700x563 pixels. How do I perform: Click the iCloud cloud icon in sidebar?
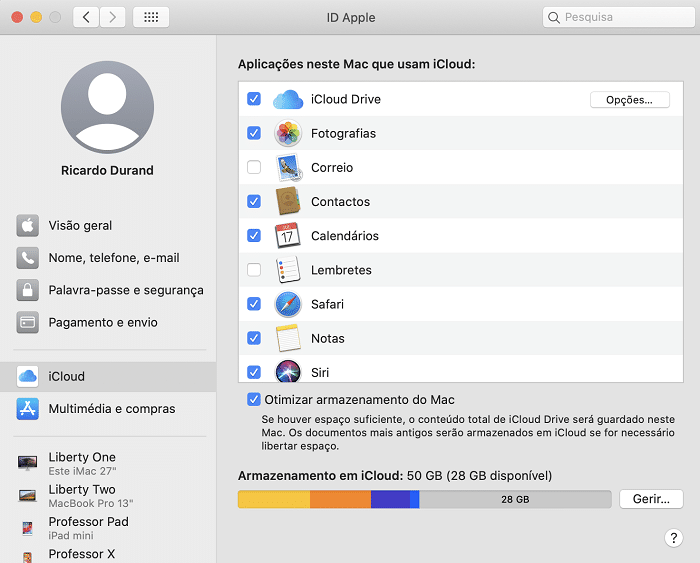tap(28, 376)
